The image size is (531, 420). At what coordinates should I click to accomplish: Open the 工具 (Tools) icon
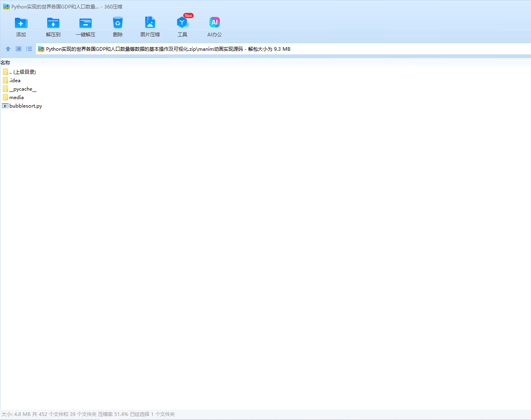click(182, 23)
